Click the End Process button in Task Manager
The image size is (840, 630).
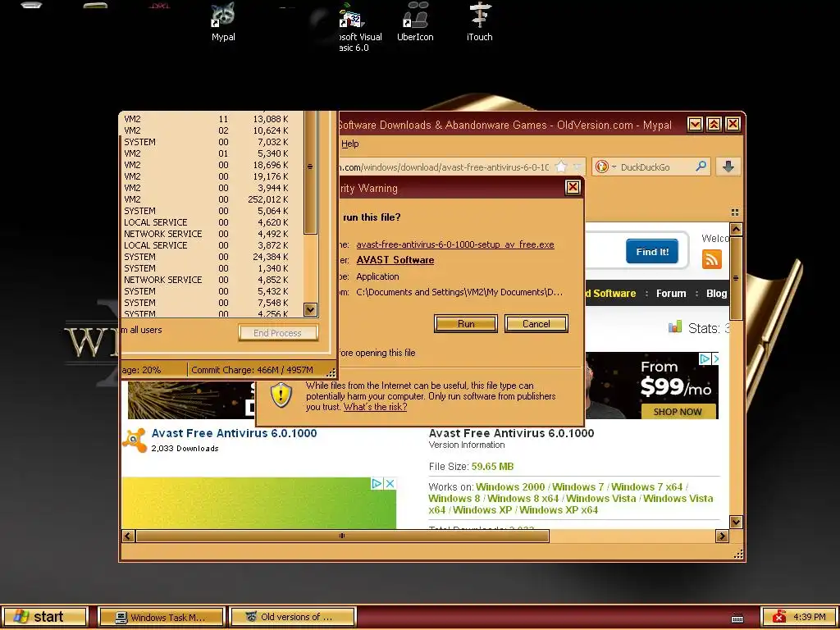tap(277, 333)
